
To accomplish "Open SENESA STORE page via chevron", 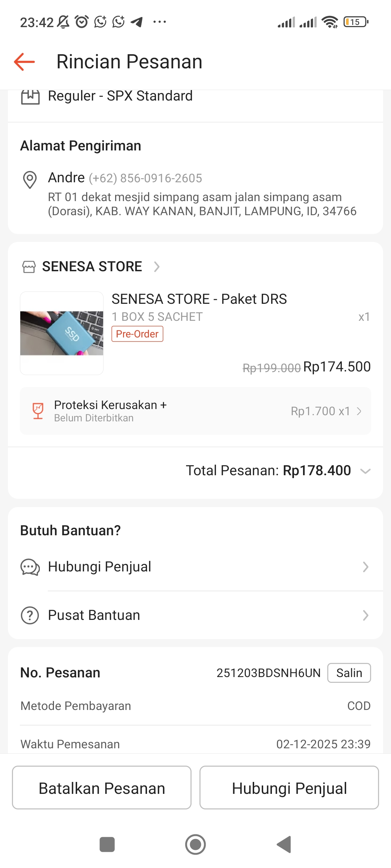I will click(157, 267).
